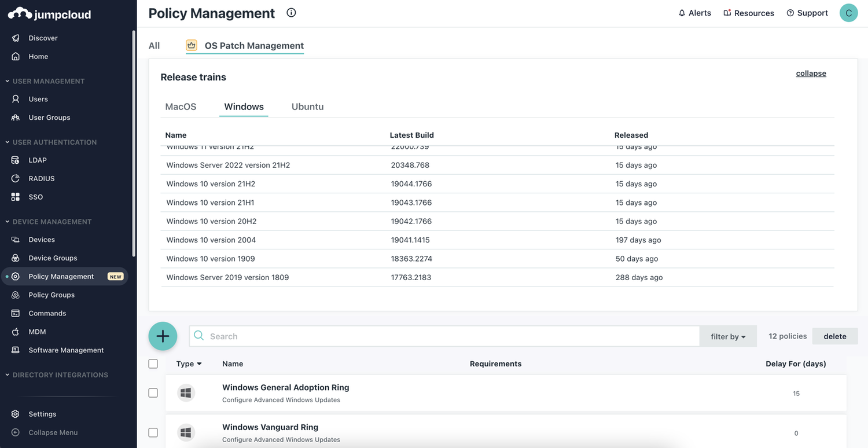Switch to the All tab
The image size is (868, 448).
pos(154,46)
